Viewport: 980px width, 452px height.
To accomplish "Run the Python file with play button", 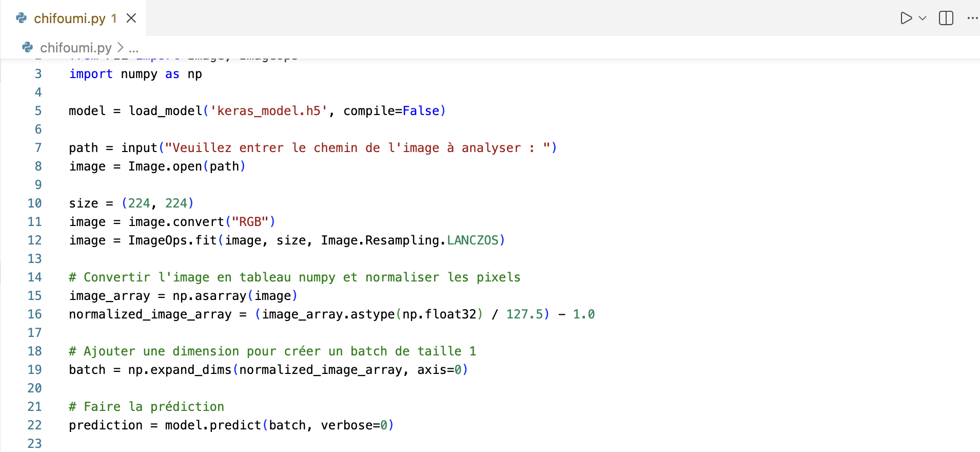I will 906,18.
